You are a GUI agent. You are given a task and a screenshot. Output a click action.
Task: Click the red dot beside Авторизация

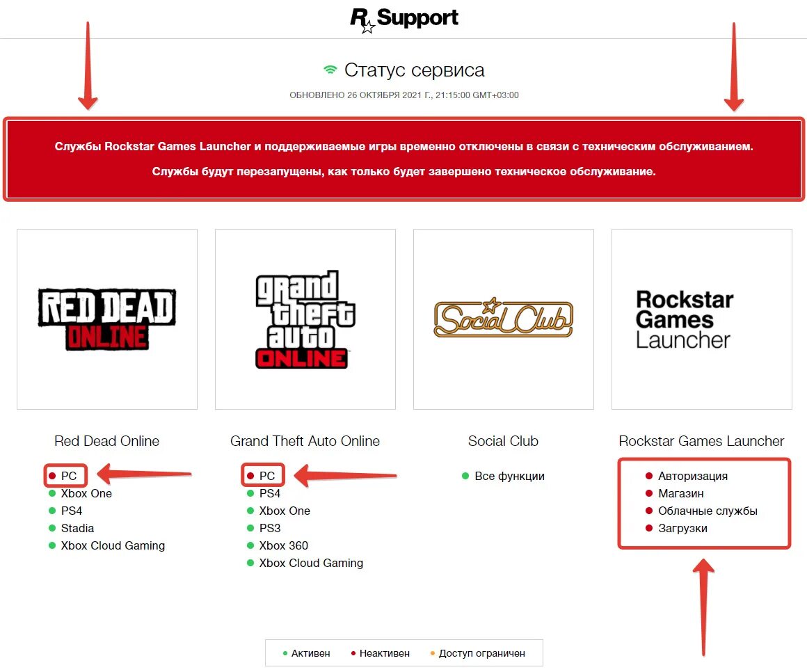(649, 476)
